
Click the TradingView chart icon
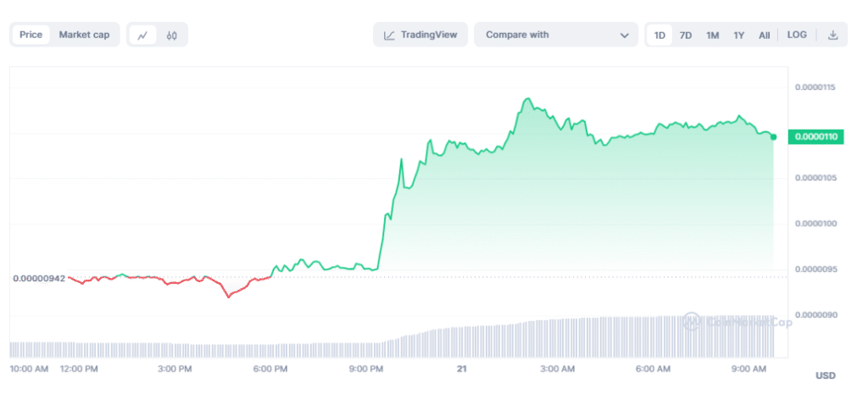(x=389, y=35)
